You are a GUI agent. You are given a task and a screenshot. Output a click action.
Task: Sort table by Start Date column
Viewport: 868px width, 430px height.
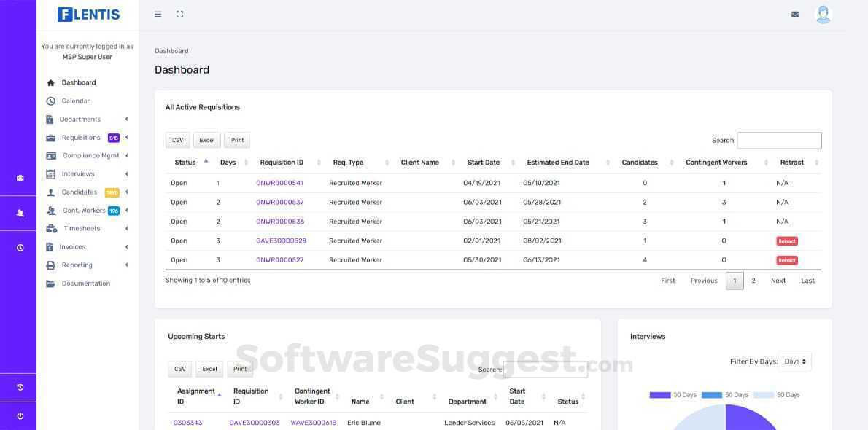[484, 162]
